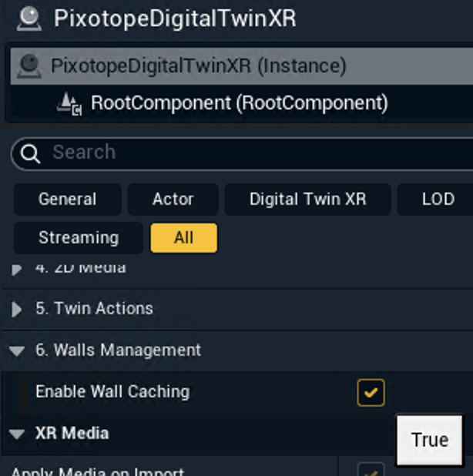
Task: Filter details by Streaming
Action: click(x=79, y=238)
